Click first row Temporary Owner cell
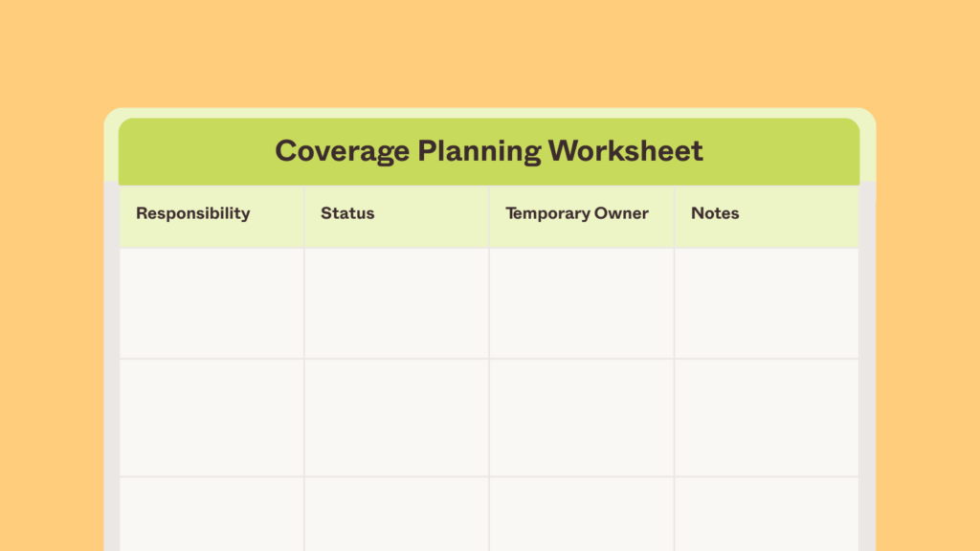980x551 pixels. click(x=581, y=303)
